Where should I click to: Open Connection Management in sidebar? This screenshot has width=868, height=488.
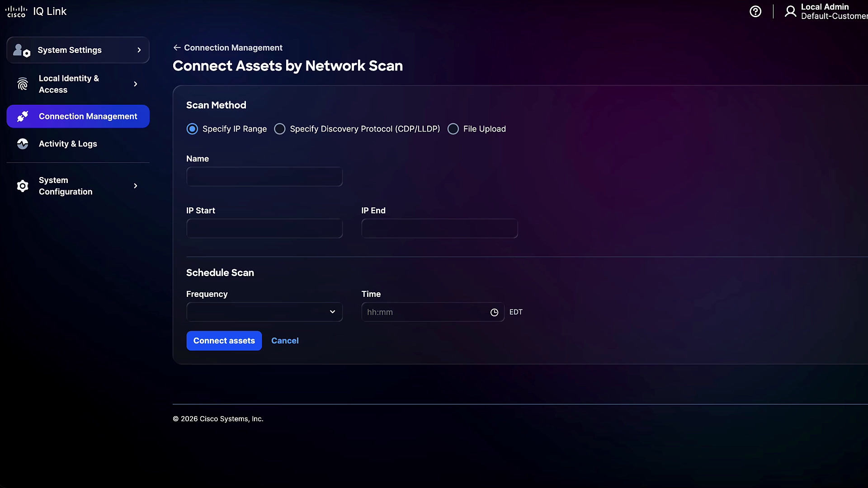(78, 117)
